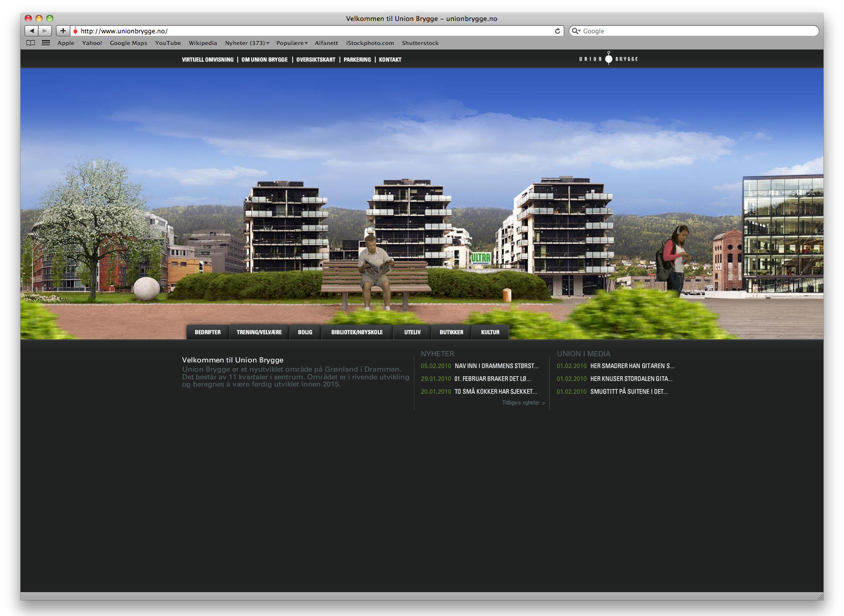
Task: Open the Wikipedia bookmark
Action: [x=203, y=43]
